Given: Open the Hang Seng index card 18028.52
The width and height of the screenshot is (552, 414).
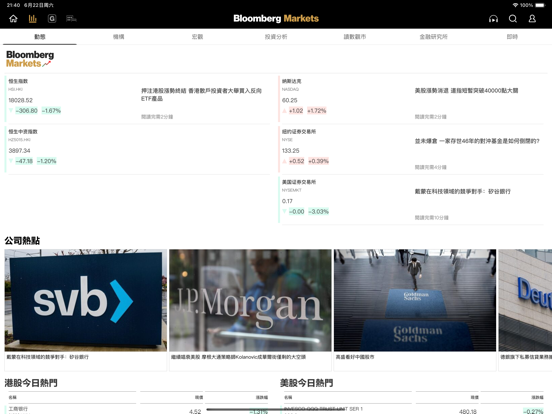Looking at the screenshot, I should (70, 99).
